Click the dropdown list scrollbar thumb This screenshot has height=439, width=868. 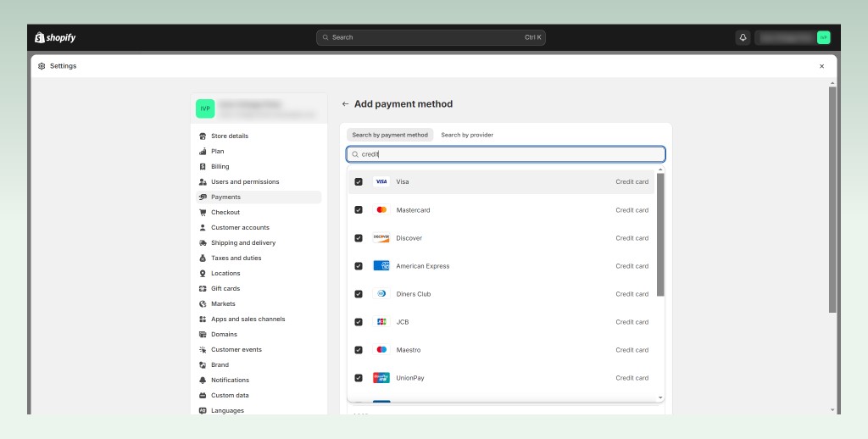pyautogui.click(x=659, y=234)
